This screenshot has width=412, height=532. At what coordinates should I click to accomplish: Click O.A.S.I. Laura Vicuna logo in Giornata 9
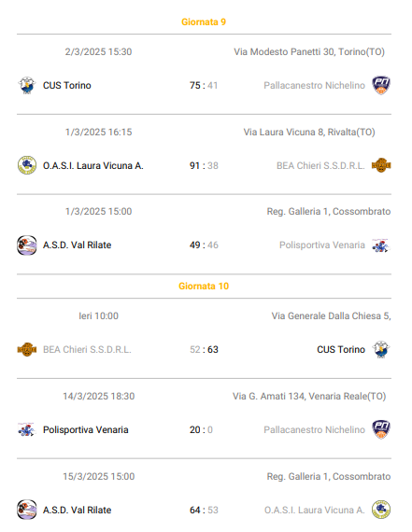click(27, 165)
